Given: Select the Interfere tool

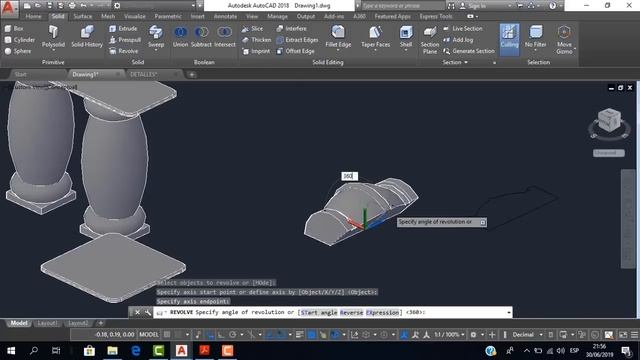Looking at the screenshot, I should click(x=291, y=29).
